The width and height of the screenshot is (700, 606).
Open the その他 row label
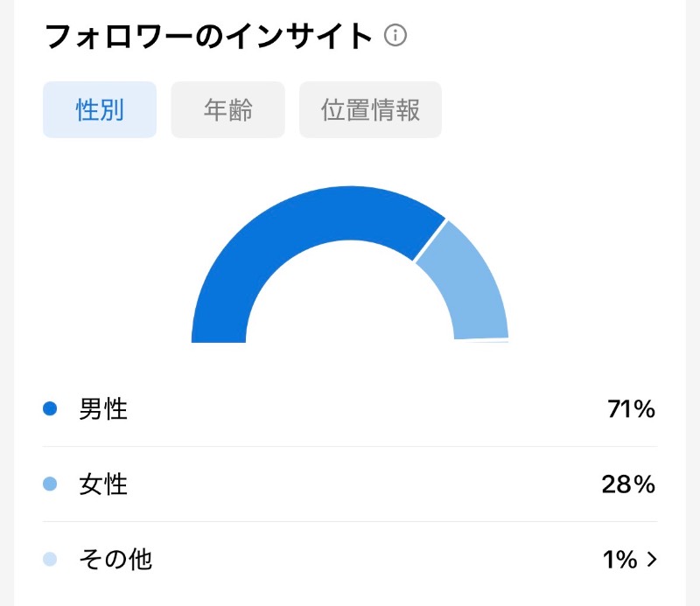pyautogui.click(x=115, y=560)
